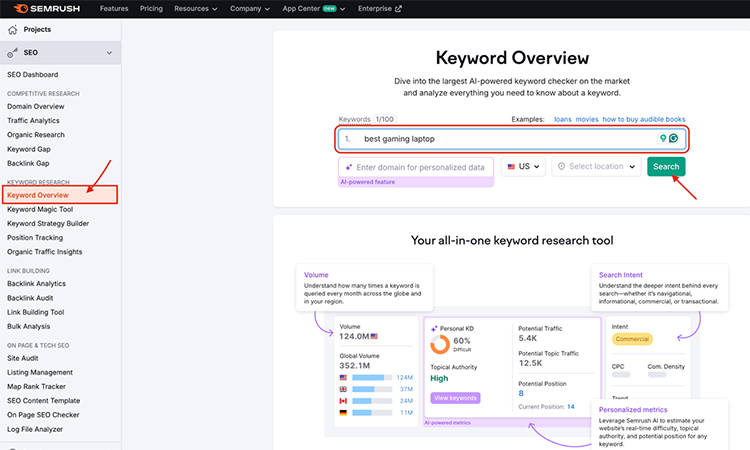
Task: Open Backlink Analytics
Action: click(x=36, y=284)
